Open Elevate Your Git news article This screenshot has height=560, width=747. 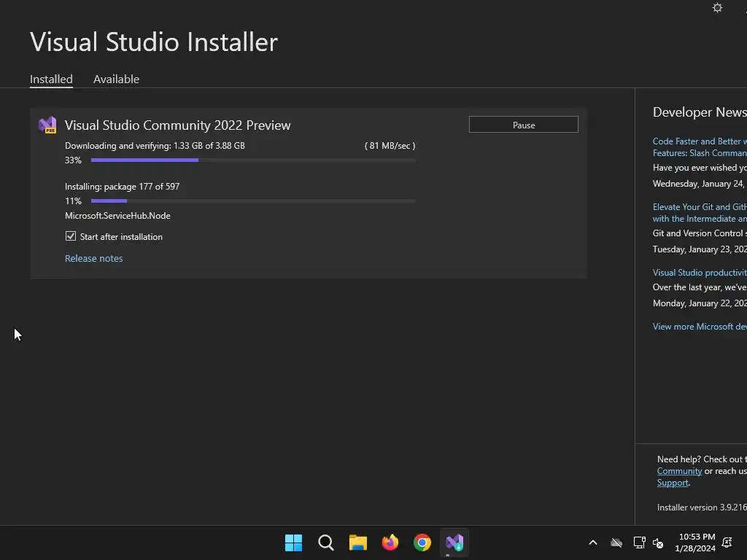pyautogui.click(x=700, y=213)
